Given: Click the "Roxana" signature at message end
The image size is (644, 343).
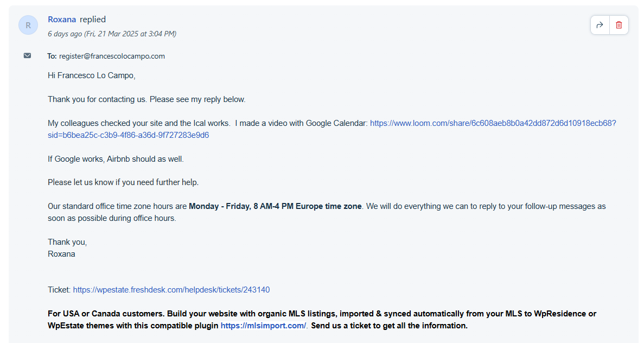Looking at the screenshot, I should [61, 254].
